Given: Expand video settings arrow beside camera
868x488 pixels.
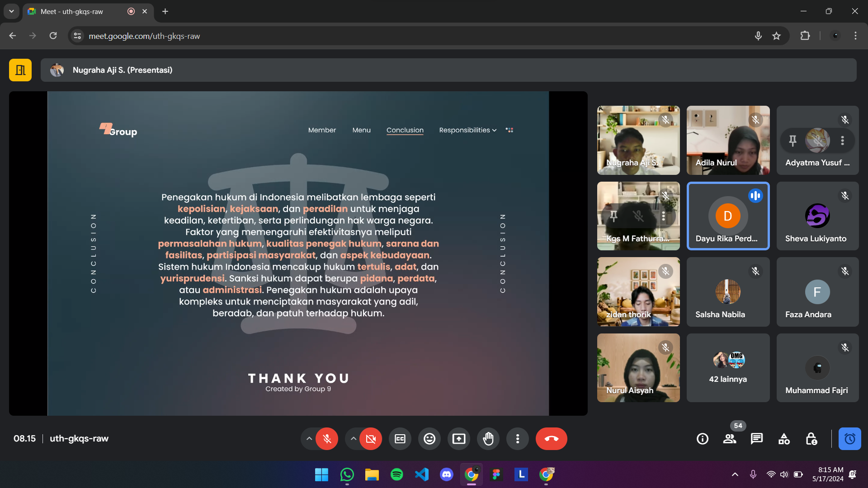Looking at the screenshot, I should click(x=354, y=439).
